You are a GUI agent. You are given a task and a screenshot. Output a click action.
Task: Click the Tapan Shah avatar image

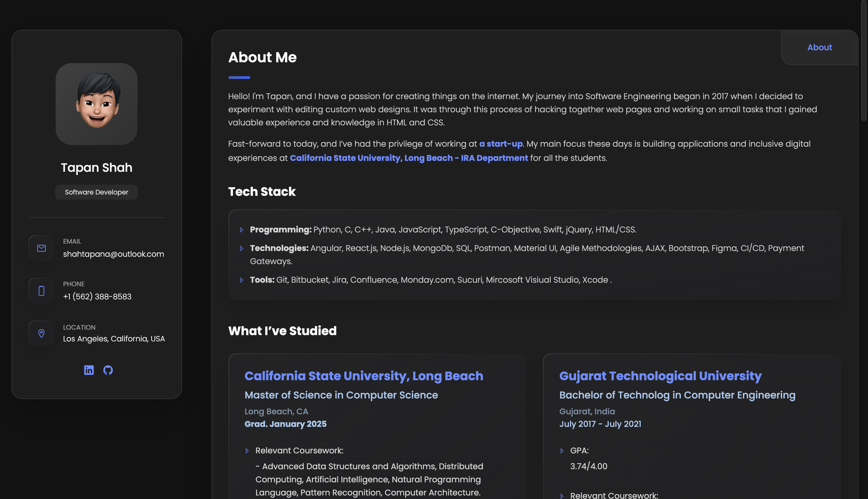coord(97,104)
